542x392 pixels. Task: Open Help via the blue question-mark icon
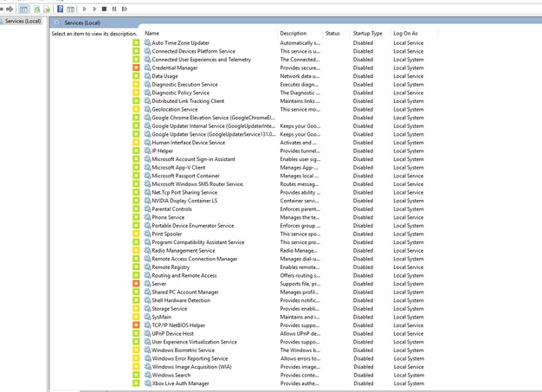[60, 9]
